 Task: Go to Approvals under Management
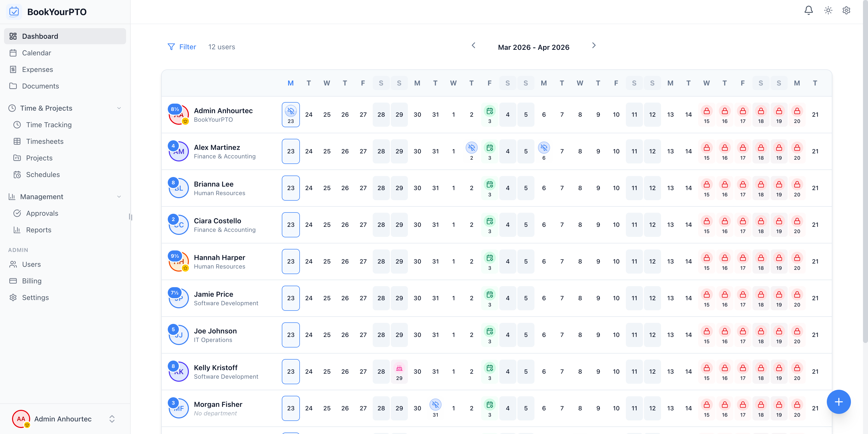42,213
